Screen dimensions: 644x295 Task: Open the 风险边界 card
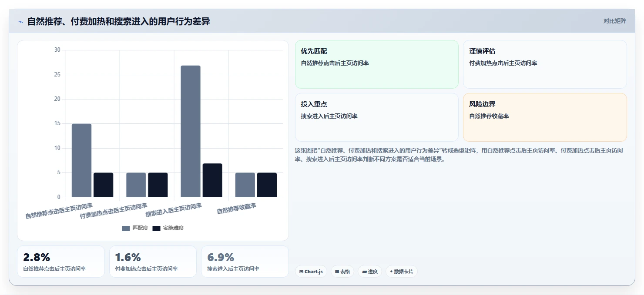545,117
